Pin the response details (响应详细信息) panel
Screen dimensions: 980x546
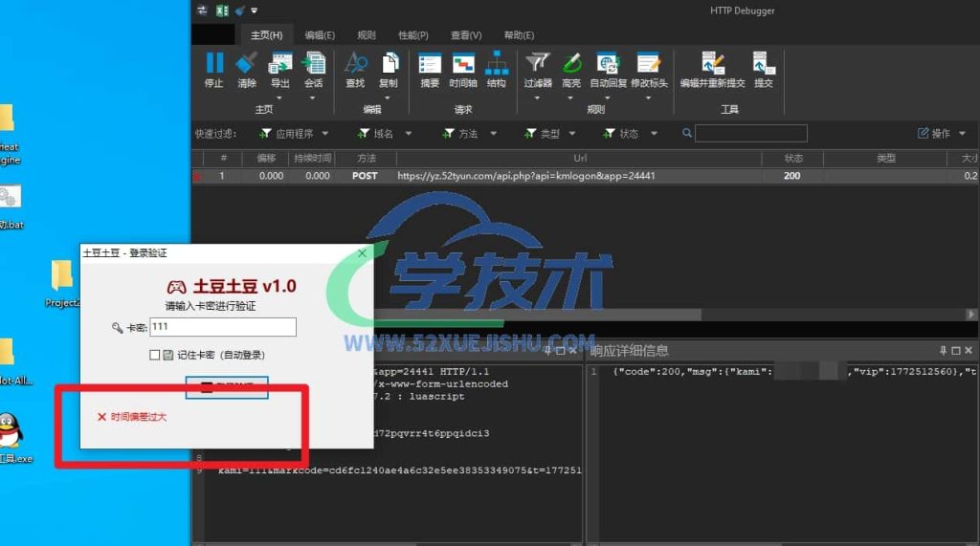point(943,351)
